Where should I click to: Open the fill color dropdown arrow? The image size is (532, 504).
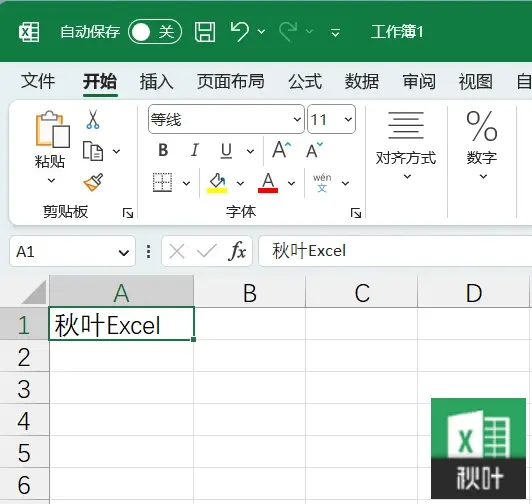point(240,183)
